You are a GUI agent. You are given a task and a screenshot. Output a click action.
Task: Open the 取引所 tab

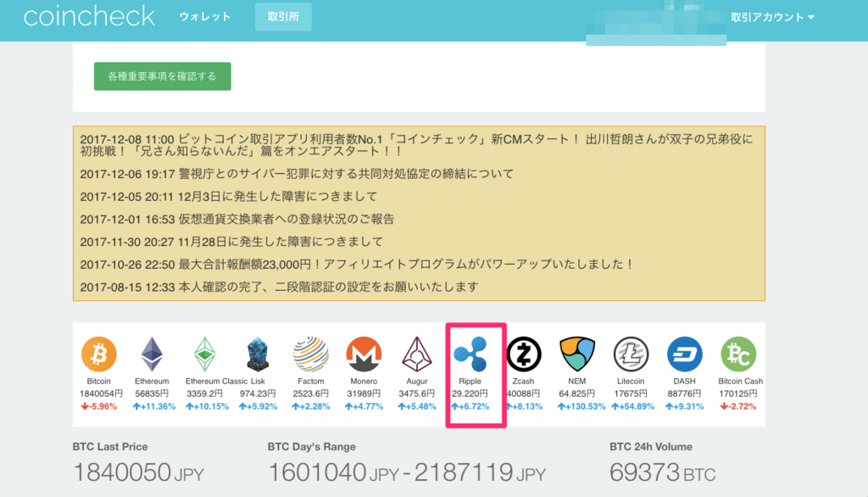pyautogui.click(x=283, y=17)
